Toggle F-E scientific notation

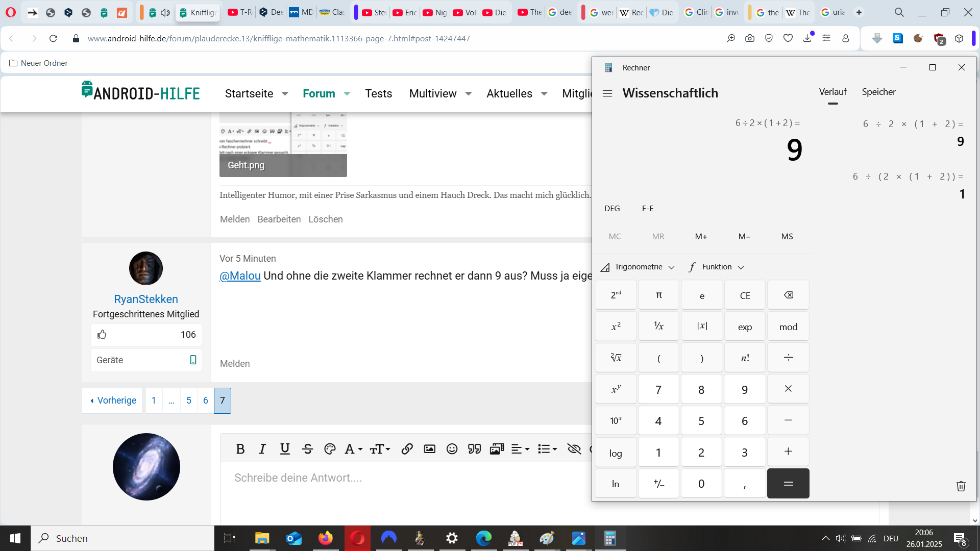coord(648,208)
